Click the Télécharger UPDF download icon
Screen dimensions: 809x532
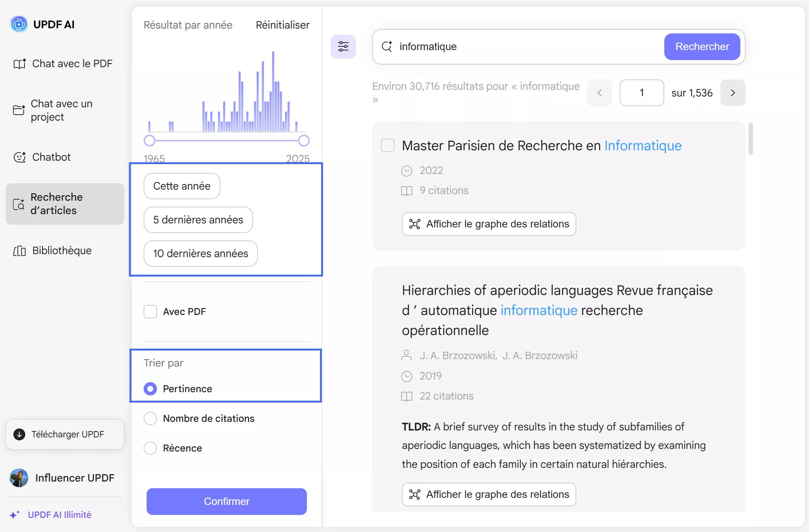(19, 434)
